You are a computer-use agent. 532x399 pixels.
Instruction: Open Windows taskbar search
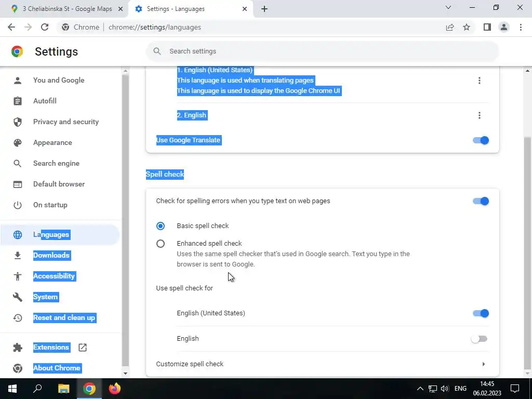pos(37,389)
